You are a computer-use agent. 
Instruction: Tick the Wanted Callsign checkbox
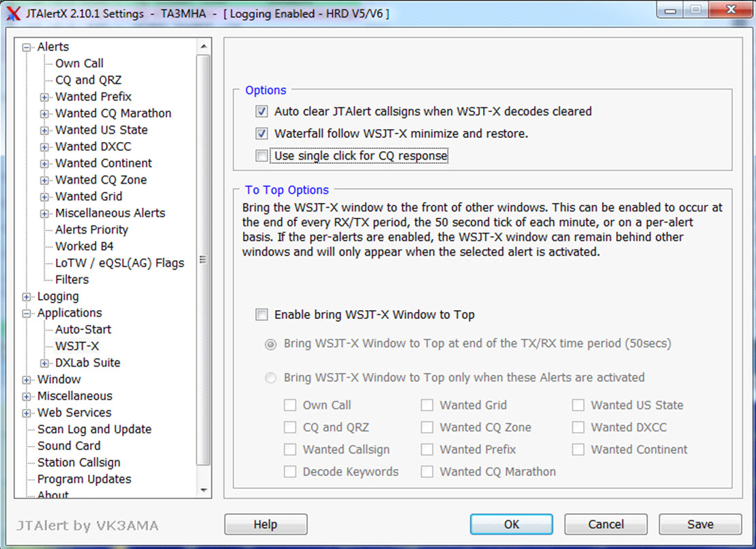click(290, 449)
